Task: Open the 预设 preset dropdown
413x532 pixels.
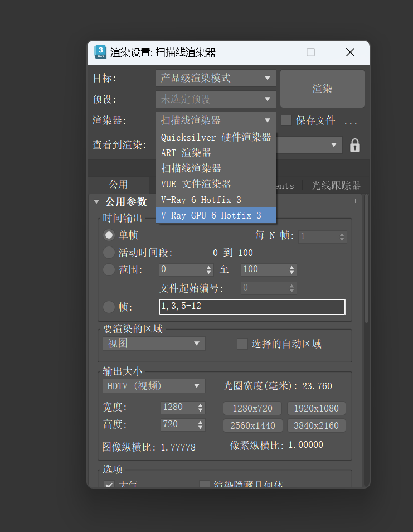Action: click(216, 99)
